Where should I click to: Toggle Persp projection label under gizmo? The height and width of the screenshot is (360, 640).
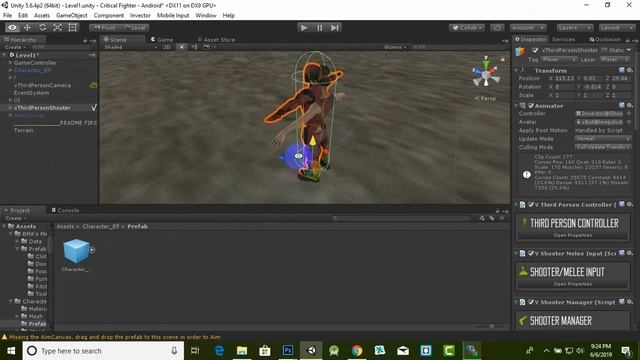tap(485, 98)
